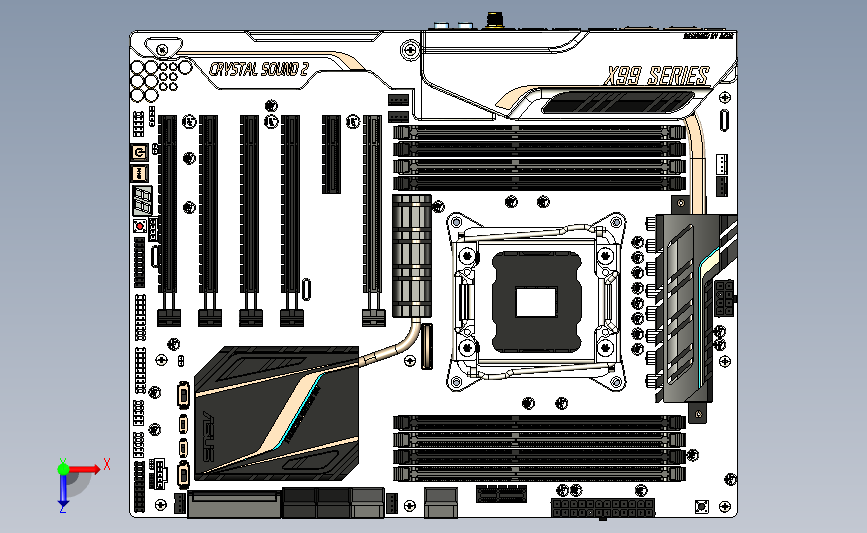Select the gold antenna connector at the top edge
Screen dimensions: 867x533
point(495,20)
